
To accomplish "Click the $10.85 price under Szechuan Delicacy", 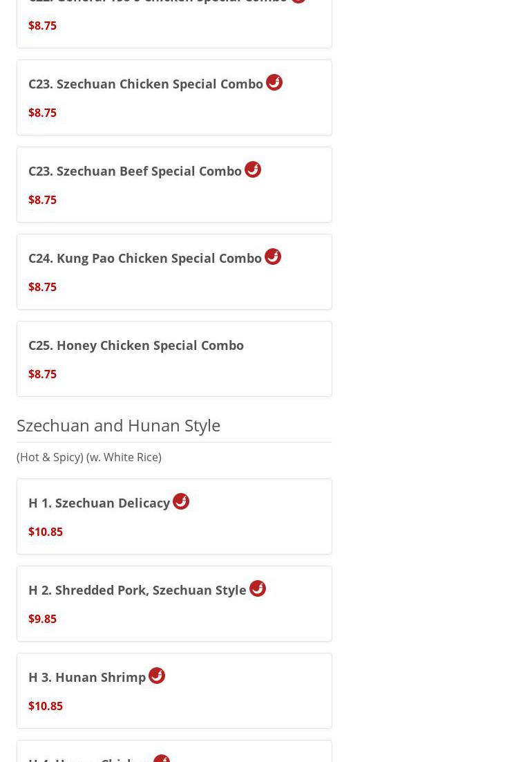I will [46, 532].
